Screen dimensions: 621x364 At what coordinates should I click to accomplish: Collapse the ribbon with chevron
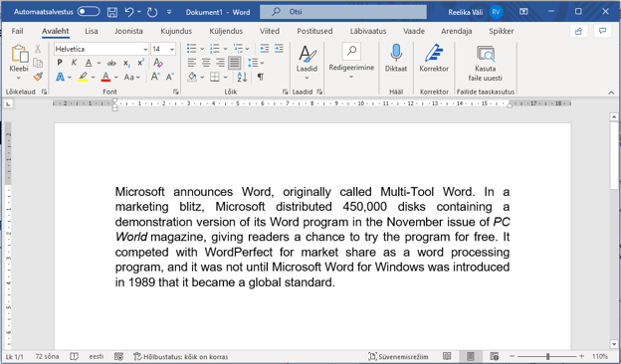(x=611, y=92)
